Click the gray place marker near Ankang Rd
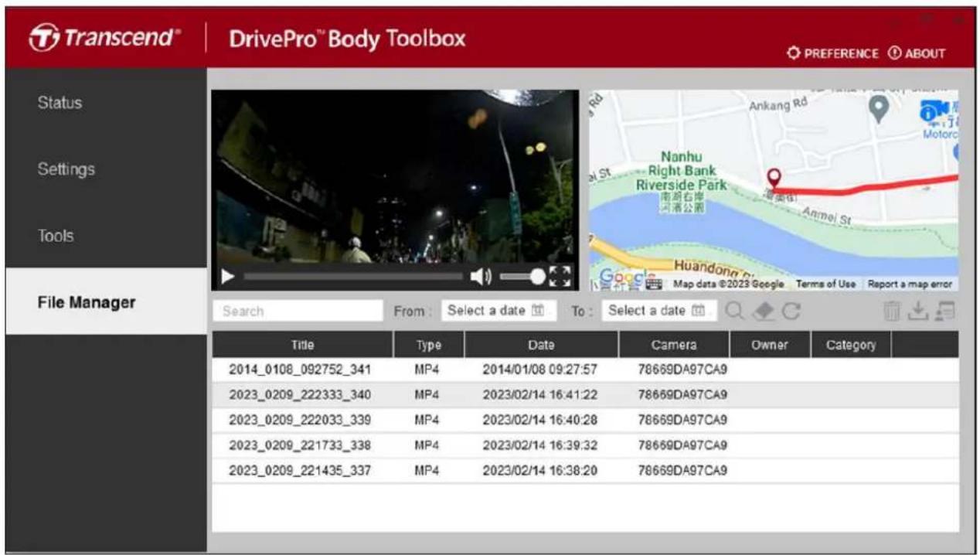Screen dimensions: 980x555 coord(878,110)
